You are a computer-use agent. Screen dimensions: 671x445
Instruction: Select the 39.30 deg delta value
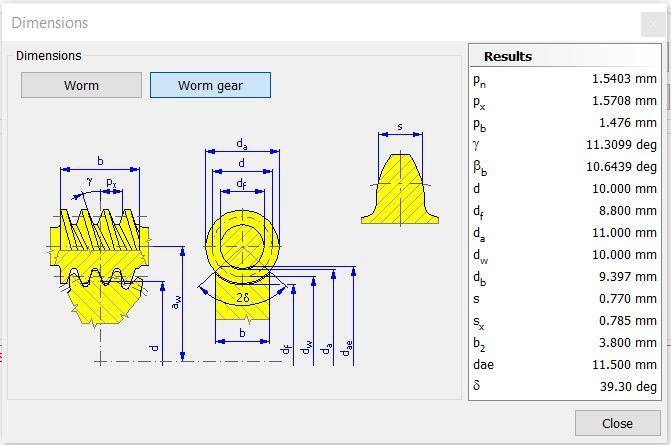[628, 386]
